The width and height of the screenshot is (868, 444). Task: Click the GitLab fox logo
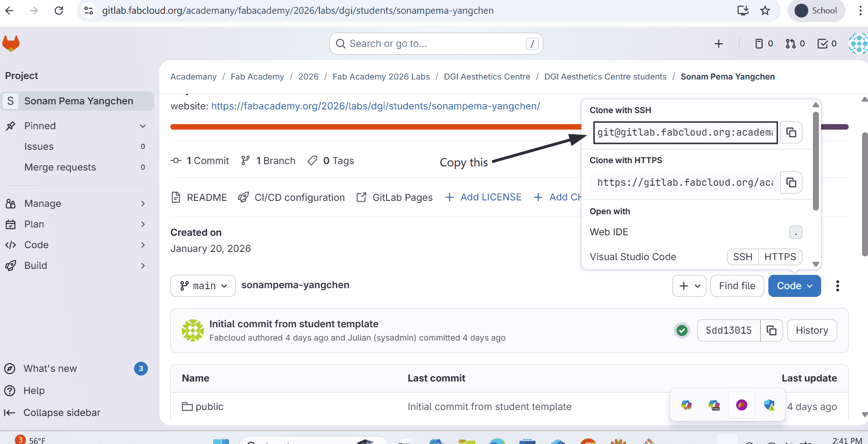11,43
